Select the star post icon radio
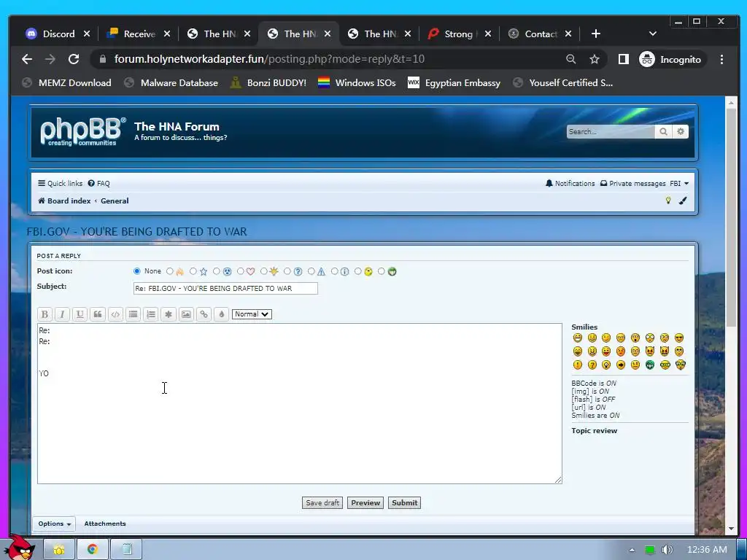 tap(193, 271)
